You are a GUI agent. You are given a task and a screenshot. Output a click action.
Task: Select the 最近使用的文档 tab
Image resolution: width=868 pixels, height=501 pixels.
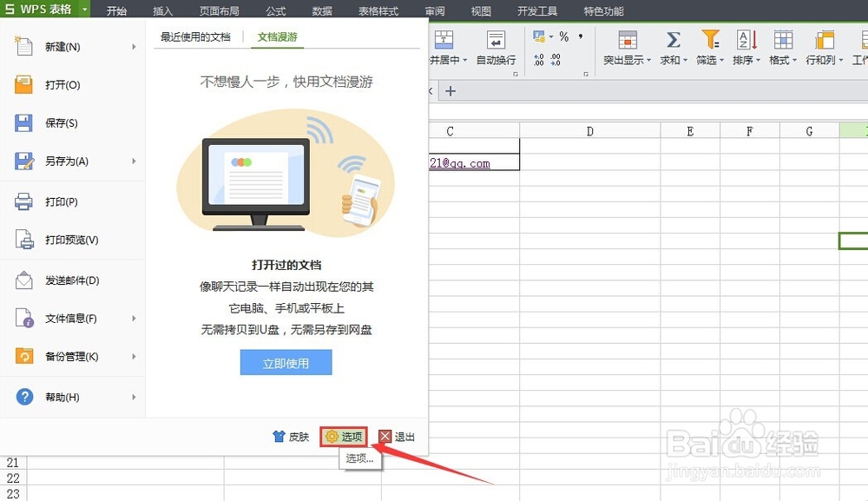(x=195, y=37)
